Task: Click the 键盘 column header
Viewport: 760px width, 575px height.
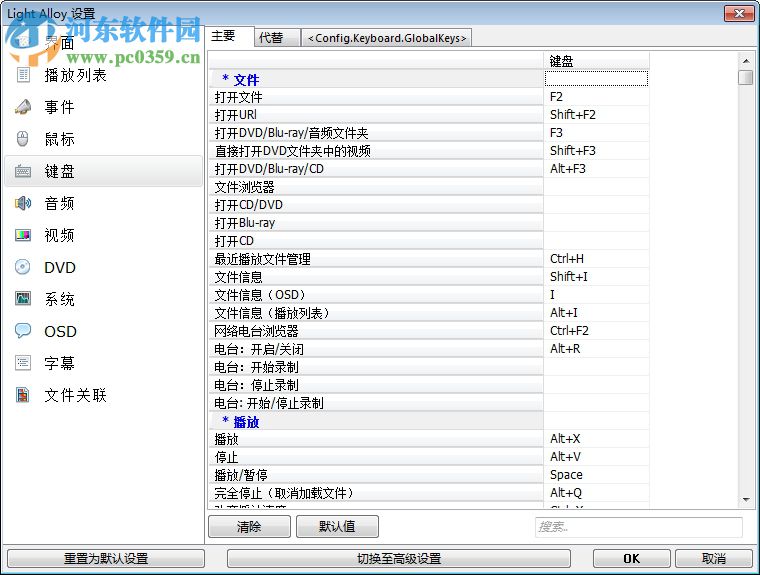Action: pos(596,61)
